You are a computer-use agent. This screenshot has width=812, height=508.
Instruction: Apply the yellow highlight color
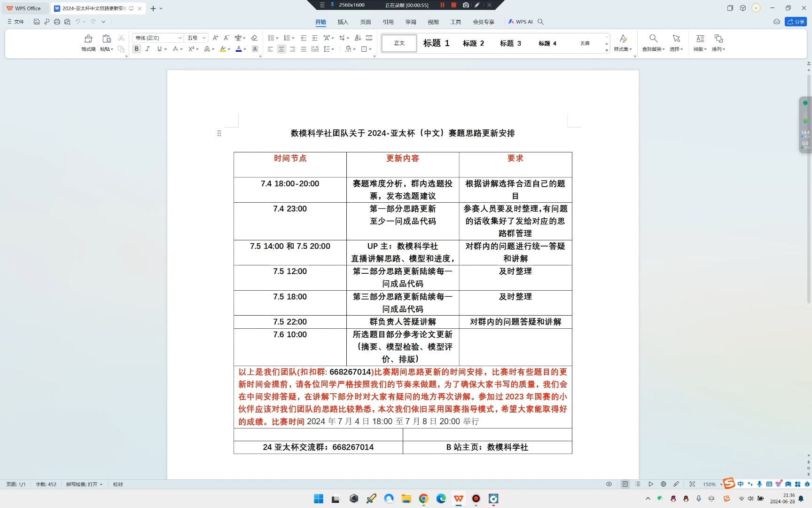coord(223,49)
